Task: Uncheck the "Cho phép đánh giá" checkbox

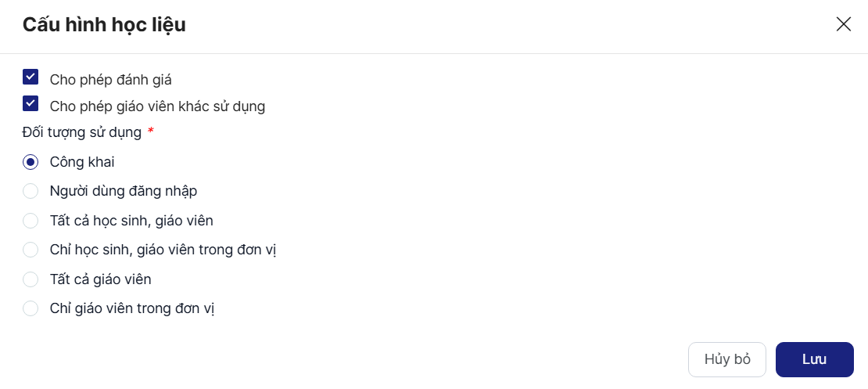Action: pos(30,77)
